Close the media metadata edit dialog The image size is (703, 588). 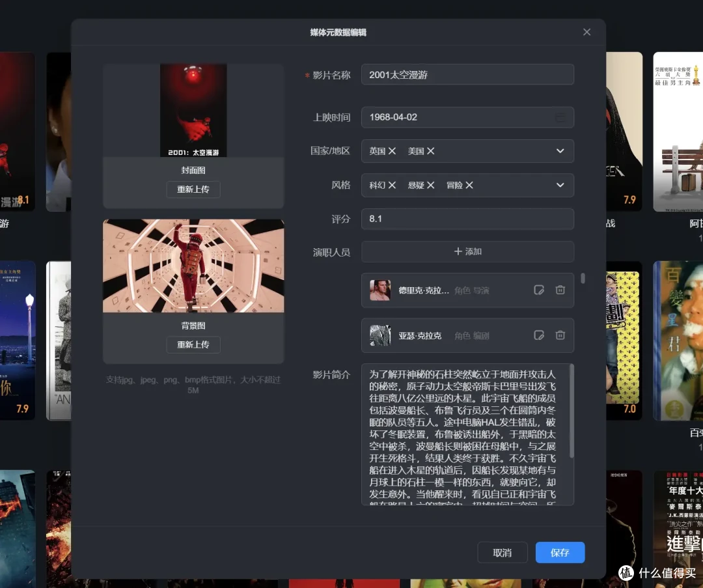pos(586,33)
